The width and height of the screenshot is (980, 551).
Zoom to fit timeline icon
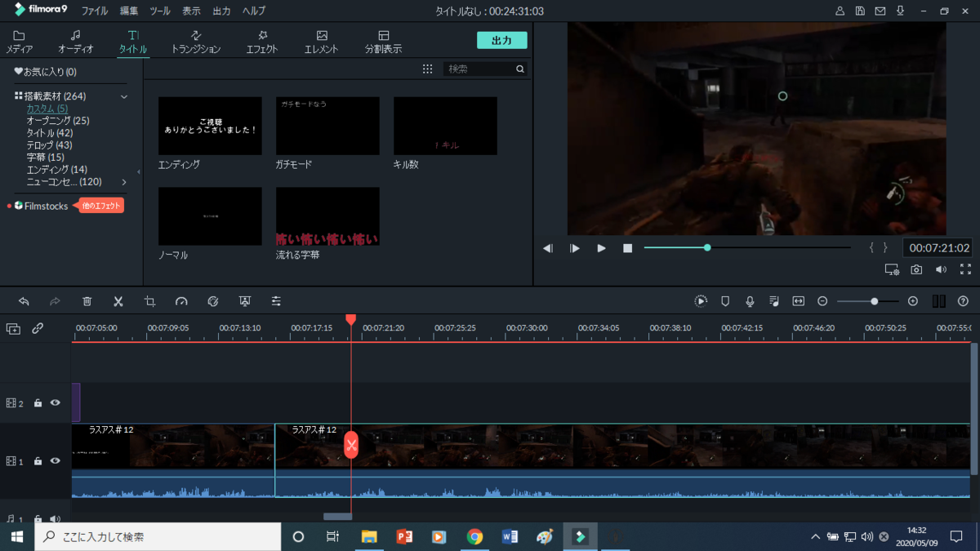click(x=799, y=301)
